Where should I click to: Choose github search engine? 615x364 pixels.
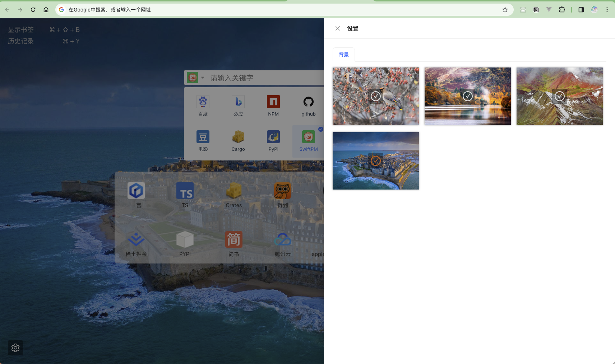pyautogui.click(x=309, y=106)
